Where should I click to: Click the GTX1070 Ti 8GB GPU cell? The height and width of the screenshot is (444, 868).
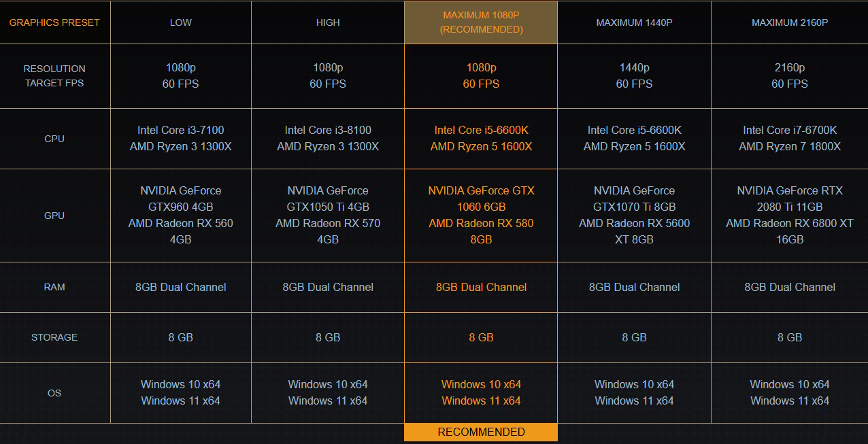point(634,216)
